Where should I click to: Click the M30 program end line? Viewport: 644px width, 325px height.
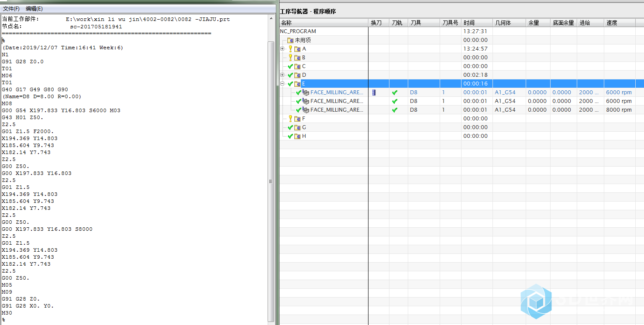pos(7,313)
